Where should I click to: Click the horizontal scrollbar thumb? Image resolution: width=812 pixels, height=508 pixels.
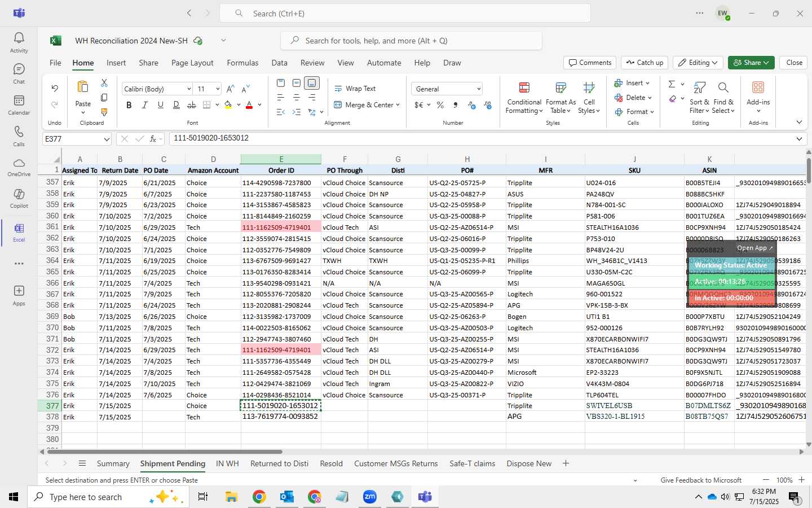(x=164, y=452)
